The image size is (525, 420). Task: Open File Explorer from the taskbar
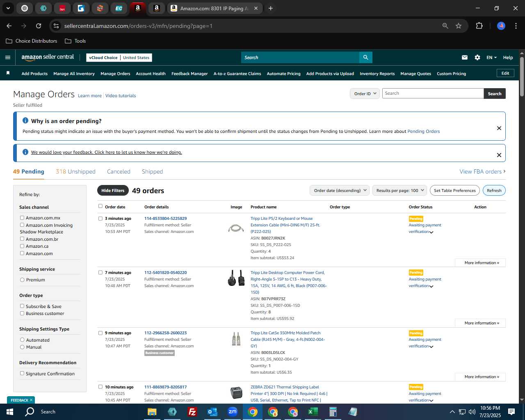(152, 412)
